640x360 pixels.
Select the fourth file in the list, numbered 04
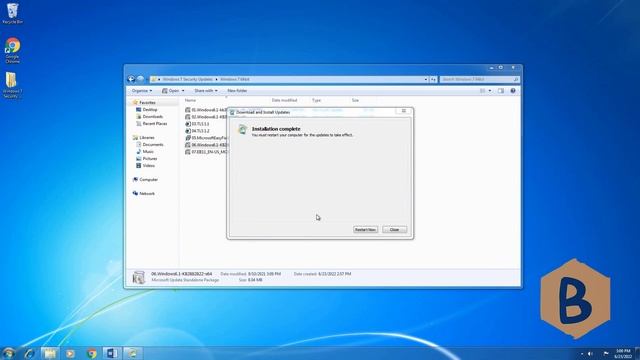tap(197, 131)
